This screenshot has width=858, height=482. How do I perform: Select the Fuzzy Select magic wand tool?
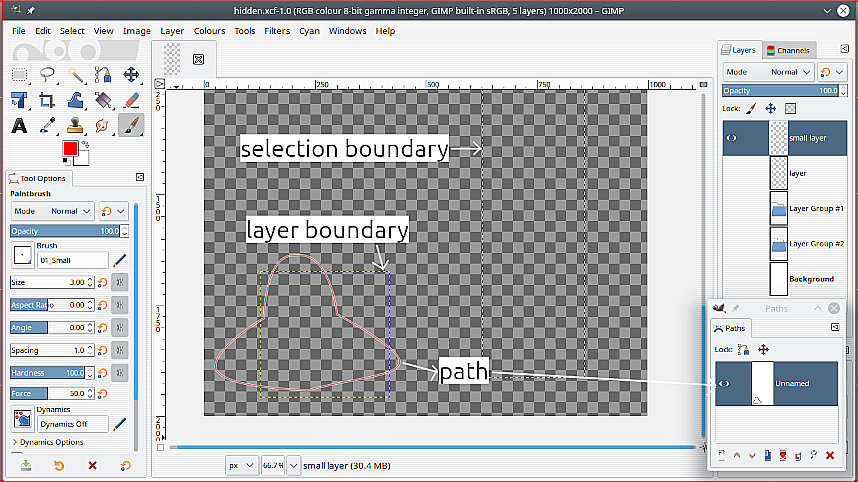tap(76, 74)
